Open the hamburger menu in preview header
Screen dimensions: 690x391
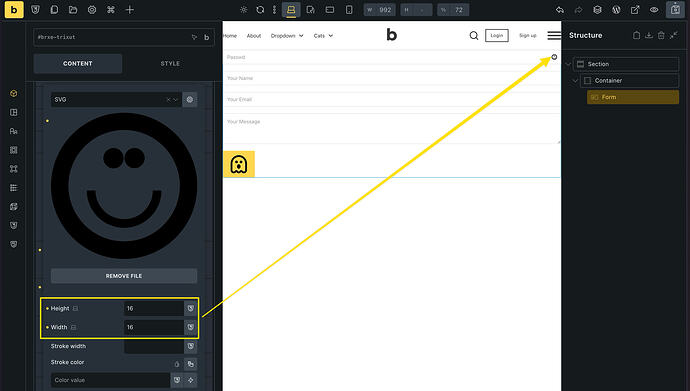pyautogui.click(x=554, y=36)
